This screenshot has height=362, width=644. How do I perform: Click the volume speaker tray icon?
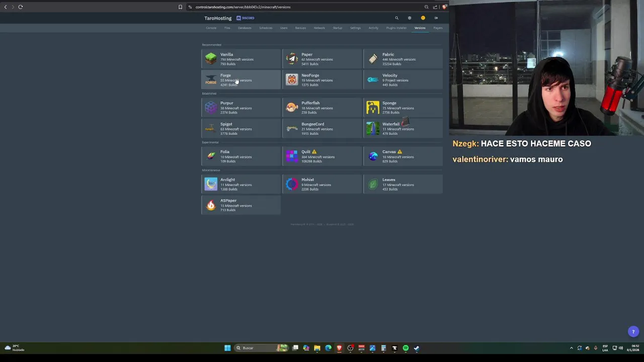(621, 348)
